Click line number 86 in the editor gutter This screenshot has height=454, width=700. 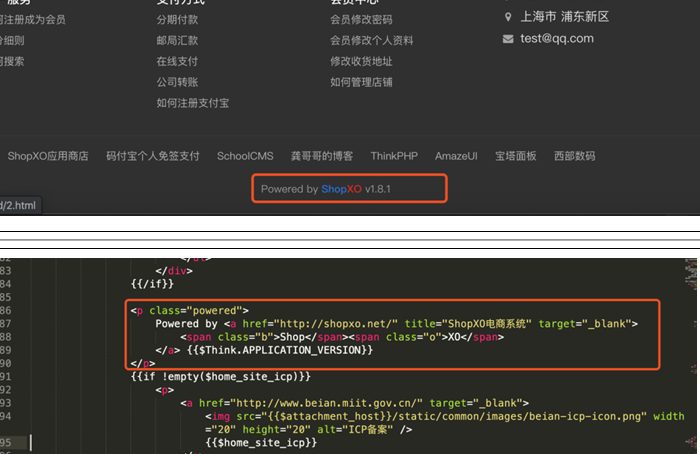pyautogui.click(x=8, y=310)
